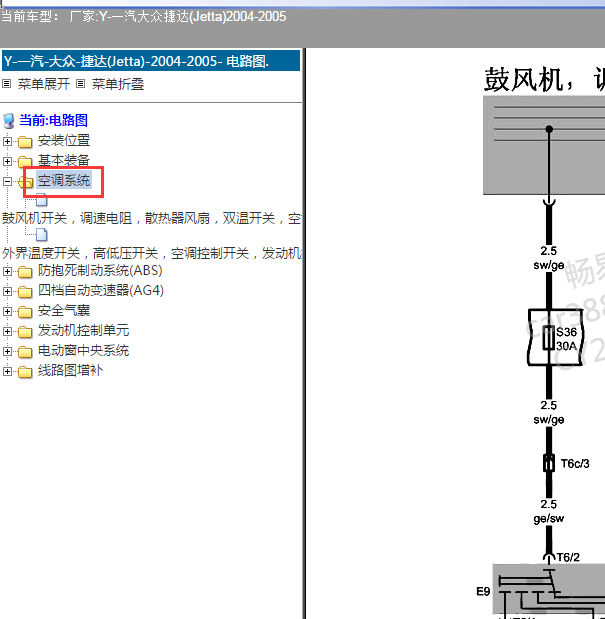Open the 鼓风机开关，调速电阻 diagram entry

click(x=151, y=218)
